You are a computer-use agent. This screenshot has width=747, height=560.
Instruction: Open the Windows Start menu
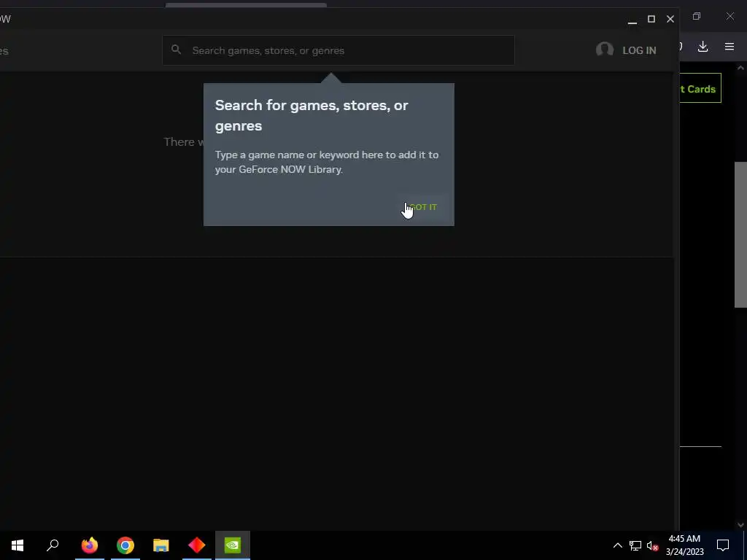[18, 545]
